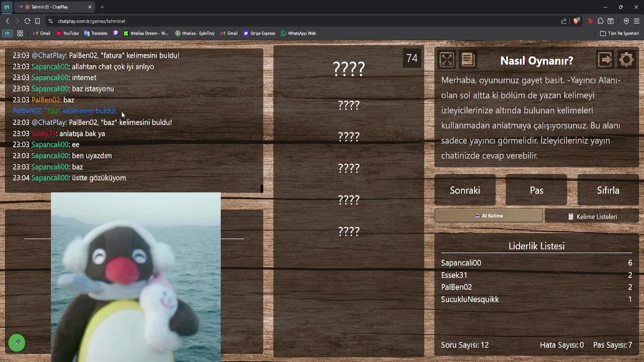Open the Stripe Express bookmark
The image size is (644, 362).
click(259, 33)
